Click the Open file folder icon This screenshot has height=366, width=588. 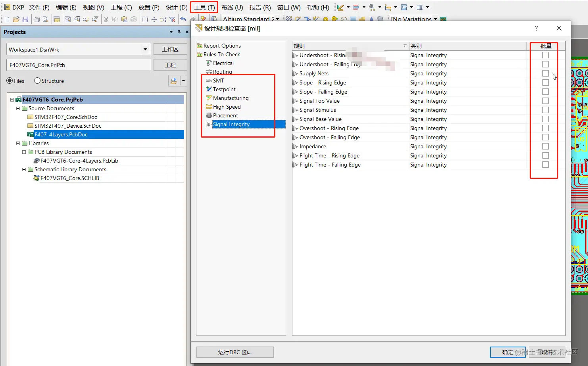click(x=16, y=19)
